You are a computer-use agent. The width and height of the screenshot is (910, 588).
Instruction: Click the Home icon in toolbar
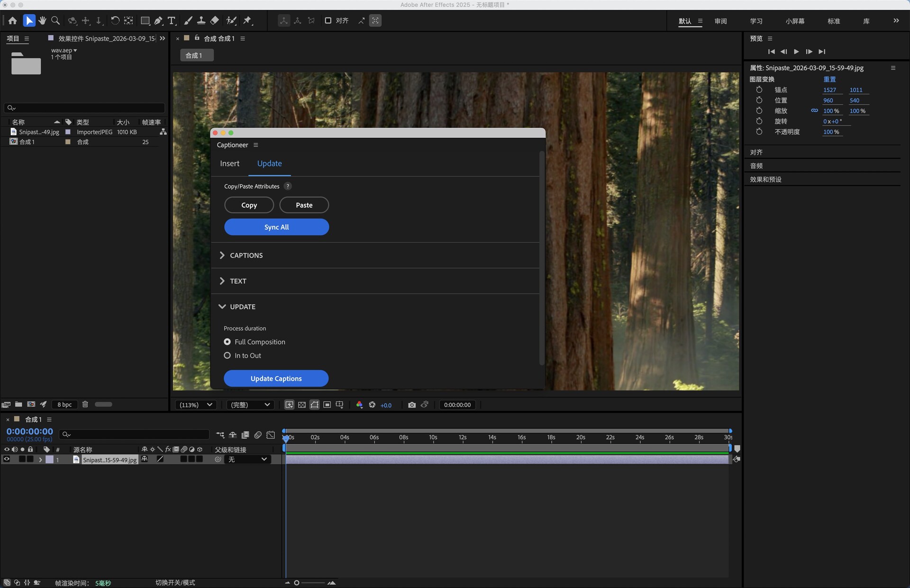(12, 20)
